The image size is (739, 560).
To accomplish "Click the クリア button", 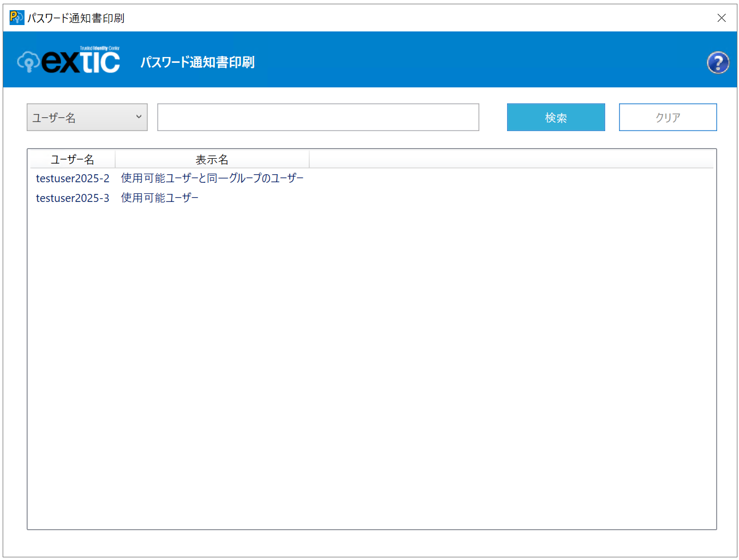I will point(668,117).
